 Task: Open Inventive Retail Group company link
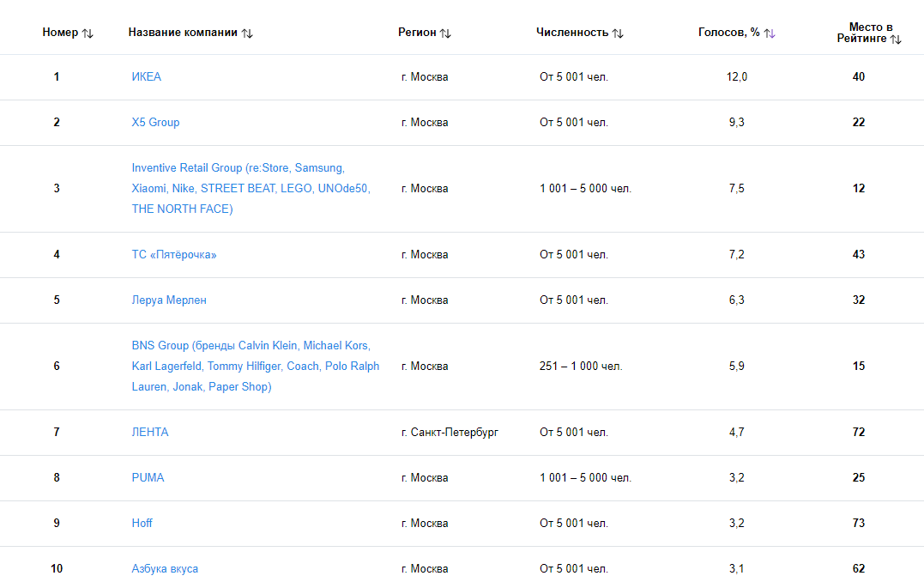pos(251,188)
